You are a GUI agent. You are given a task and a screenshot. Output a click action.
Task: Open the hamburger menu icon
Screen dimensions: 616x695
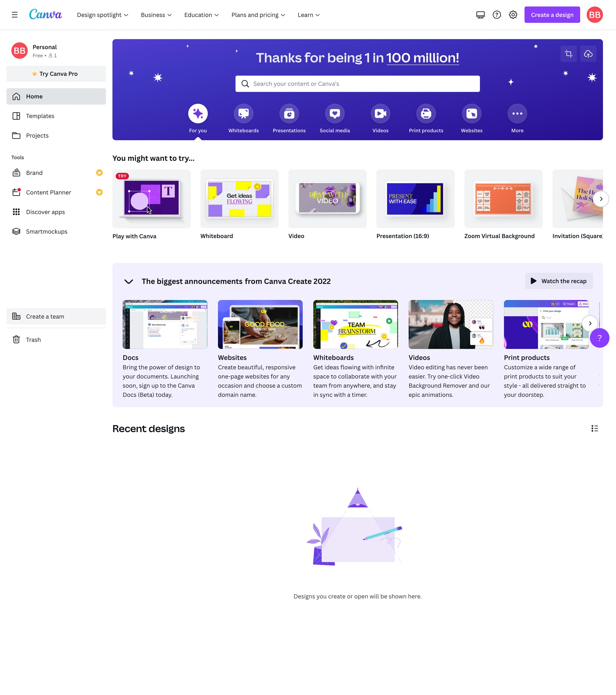(15, 15)
